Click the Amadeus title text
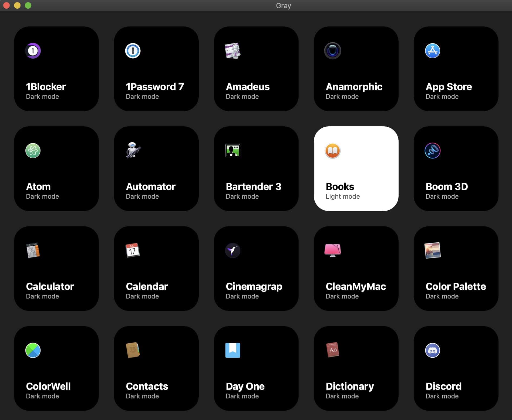Image resolution: width=512 pixels, height=420 pixels. point(248,87)
